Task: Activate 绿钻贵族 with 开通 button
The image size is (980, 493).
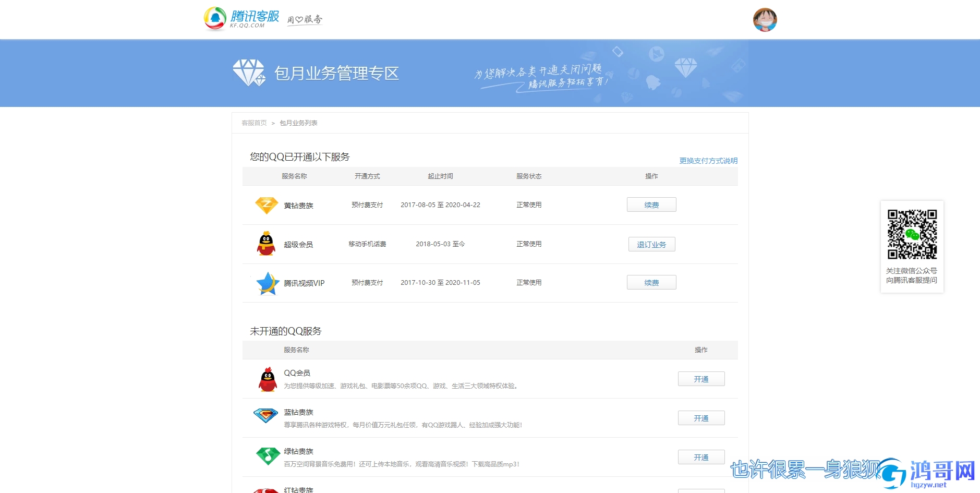Action: click(701, 457)
